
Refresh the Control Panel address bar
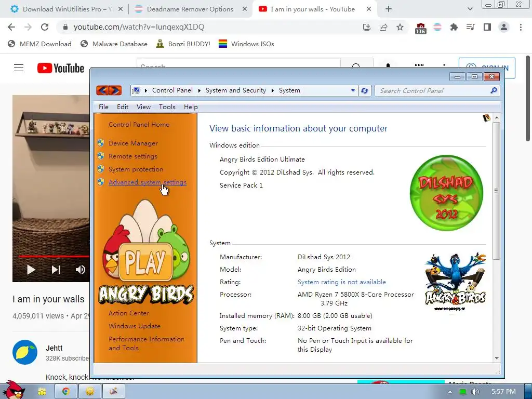tap(365, 90)
